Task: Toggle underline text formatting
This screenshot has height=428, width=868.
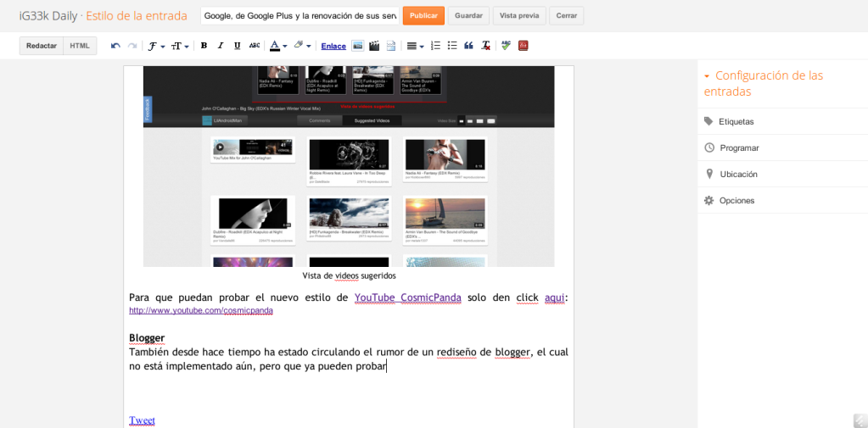Action: 237,46
